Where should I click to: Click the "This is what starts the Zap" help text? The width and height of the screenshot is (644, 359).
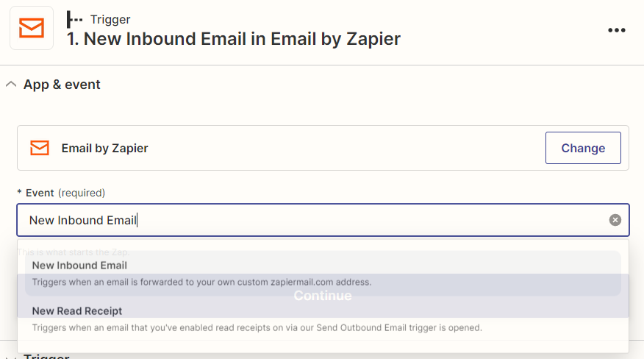click(74, 252)
